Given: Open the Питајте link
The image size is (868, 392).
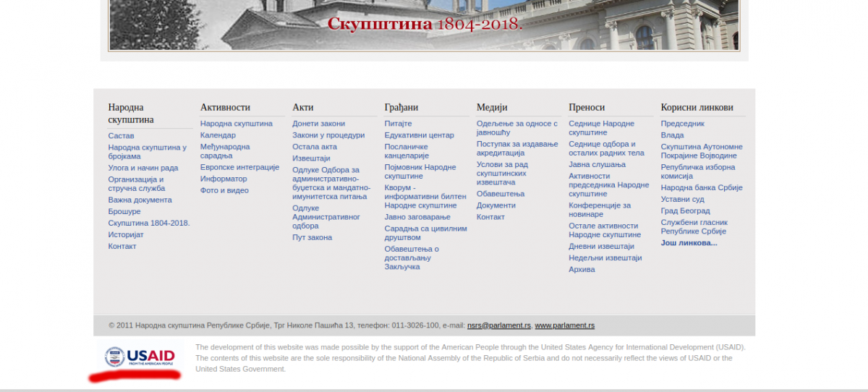Looking at the screenshot, I should [x=398, y=124].
